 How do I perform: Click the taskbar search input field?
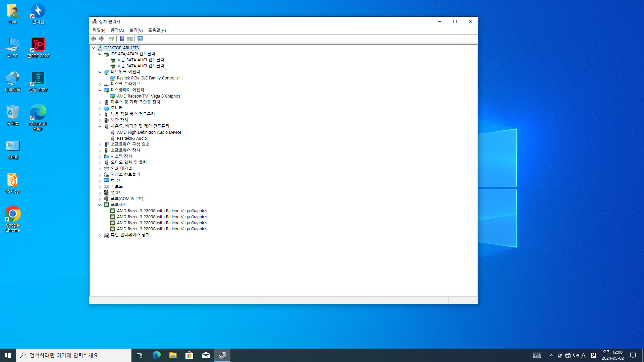74,355
